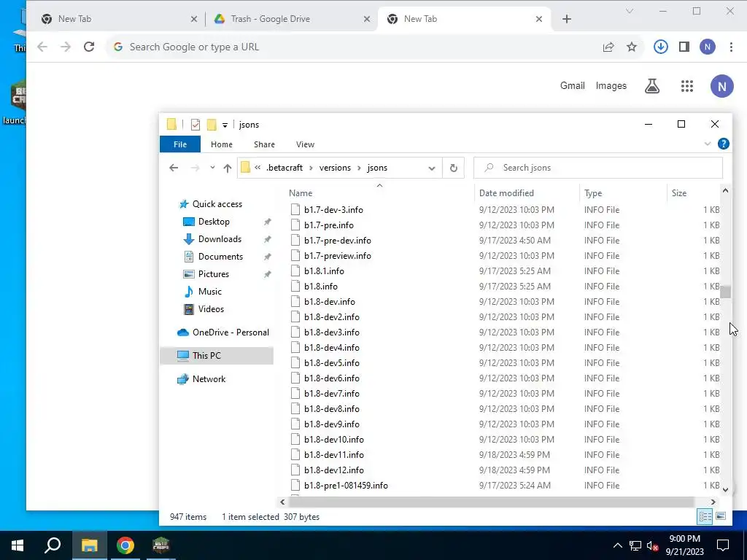Open the Home ribbon tab
The height and width of the screenshot is (560, 747).
pos(222,144)
